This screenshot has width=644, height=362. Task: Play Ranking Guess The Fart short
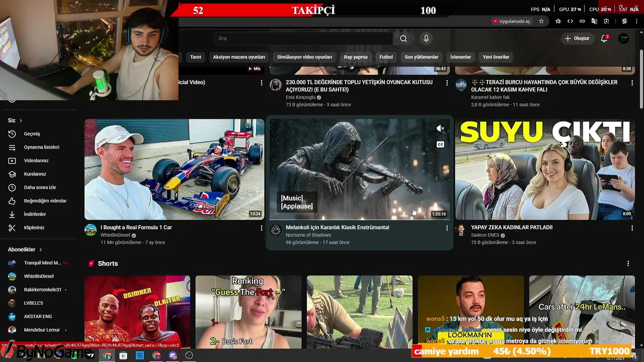coord(249,312)
